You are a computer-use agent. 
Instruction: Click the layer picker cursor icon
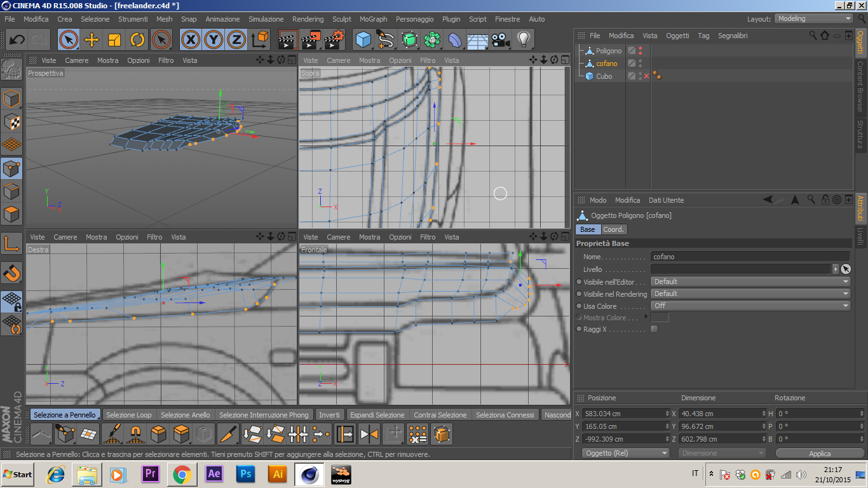[845, 269]
